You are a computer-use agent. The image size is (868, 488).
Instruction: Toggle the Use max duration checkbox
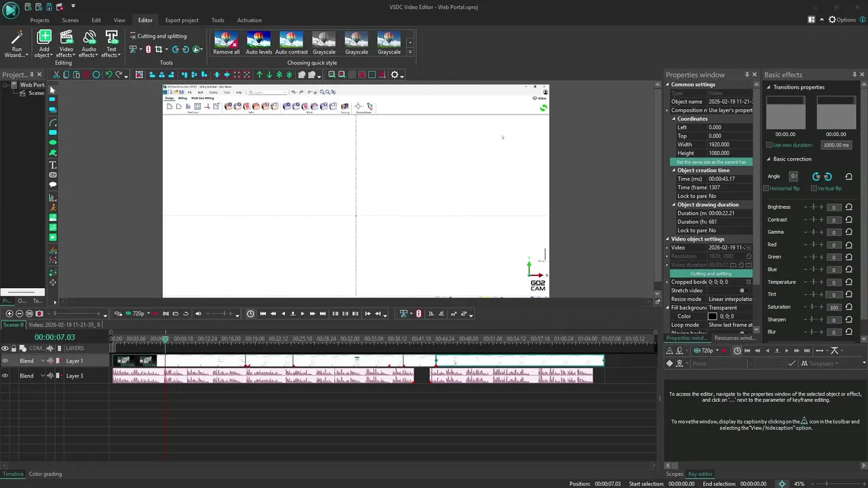coord(769,145)
